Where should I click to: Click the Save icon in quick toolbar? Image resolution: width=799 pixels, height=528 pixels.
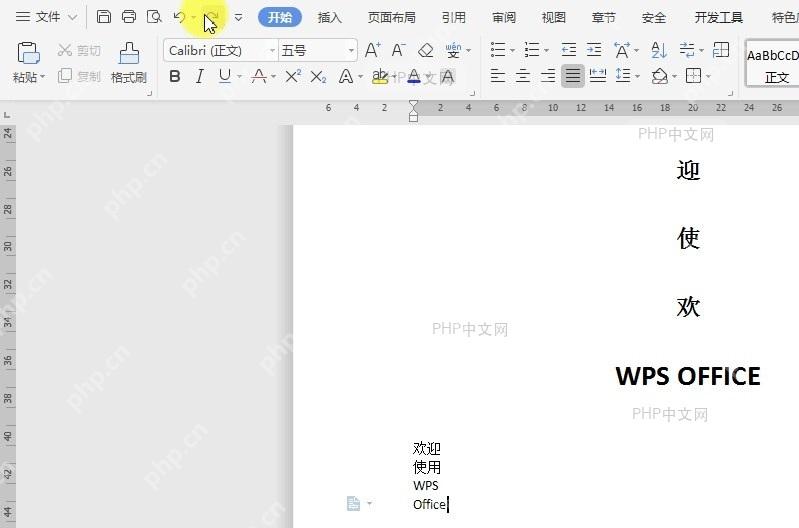pyautogui.click(x=104, y=17)
